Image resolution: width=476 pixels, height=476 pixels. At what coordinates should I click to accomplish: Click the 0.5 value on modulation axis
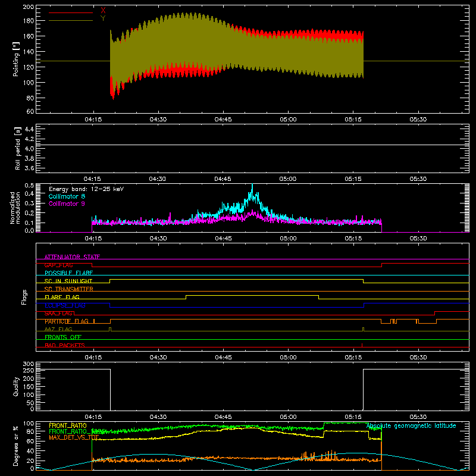[x=29, y=185]
